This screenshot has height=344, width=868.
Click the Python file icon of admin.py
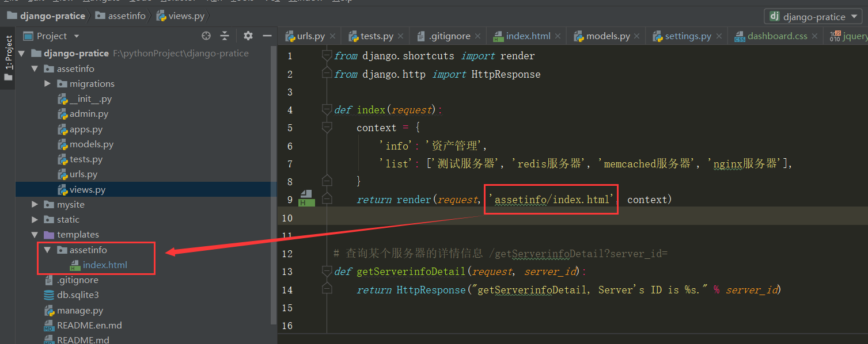62,114
